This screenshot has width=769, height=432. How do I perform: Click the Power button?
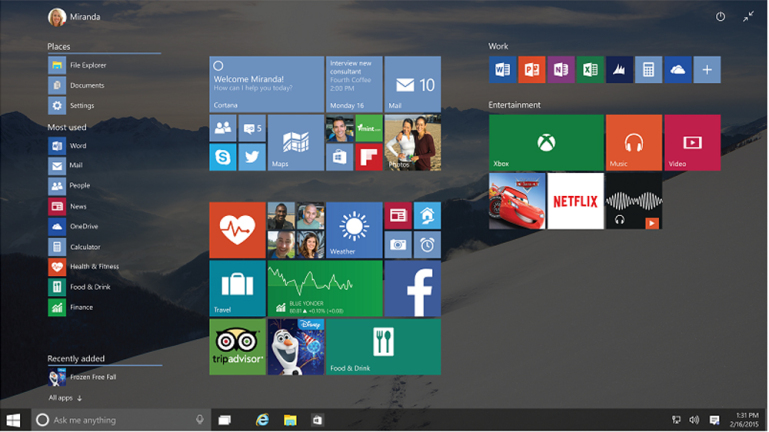(720, 17)
